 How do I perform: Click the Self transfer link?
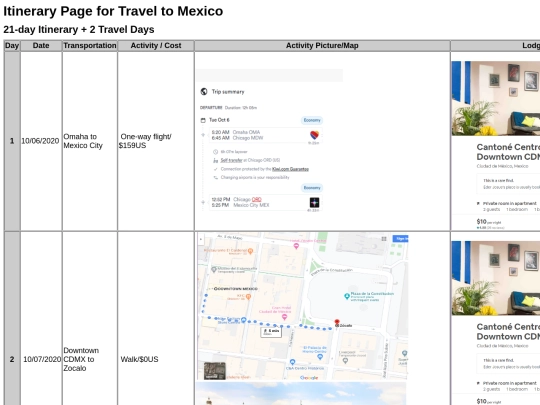tap(231, 160)
